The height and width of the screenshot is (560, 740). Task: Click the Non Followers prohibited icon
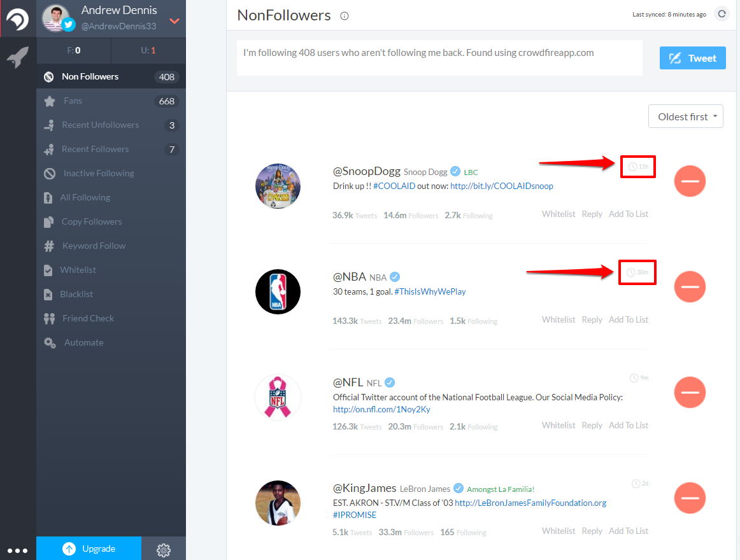click(48, 77)
